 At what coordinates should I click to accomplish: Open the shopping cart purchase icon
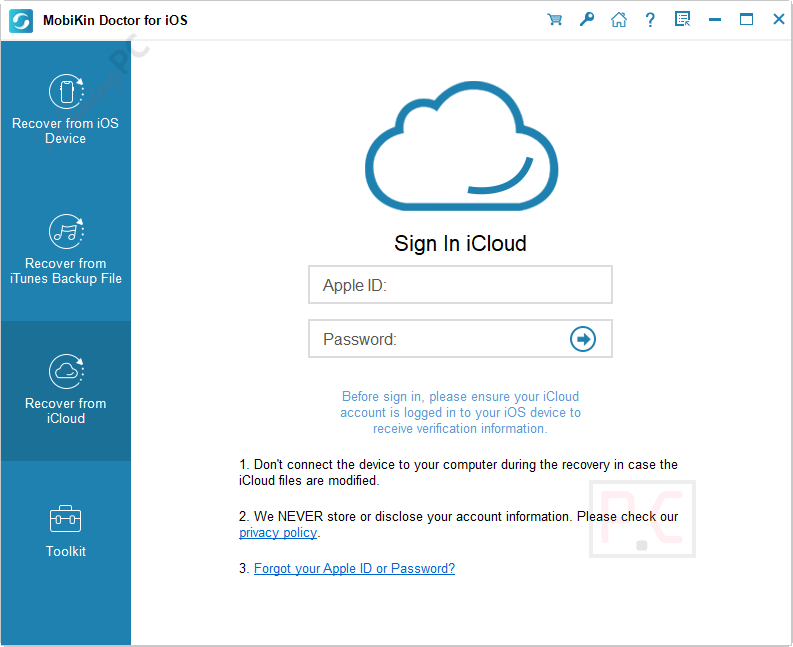[x=555, y=20]
